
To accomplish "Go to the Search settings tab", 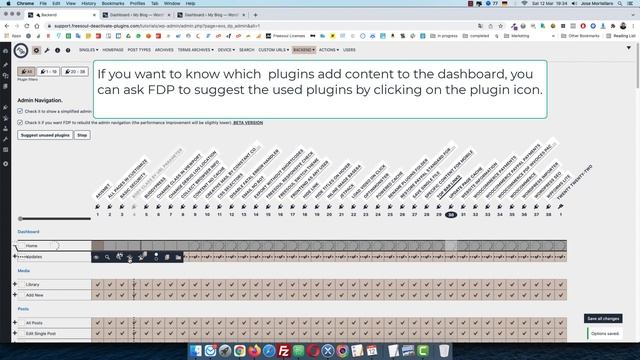I will coord(247,50).
